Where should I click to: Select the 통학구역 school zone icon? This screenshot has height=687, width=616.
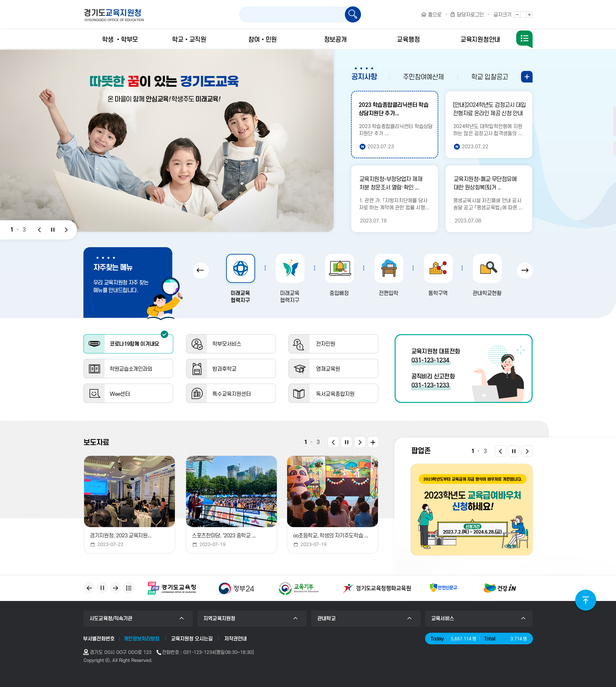pos(438,268)
